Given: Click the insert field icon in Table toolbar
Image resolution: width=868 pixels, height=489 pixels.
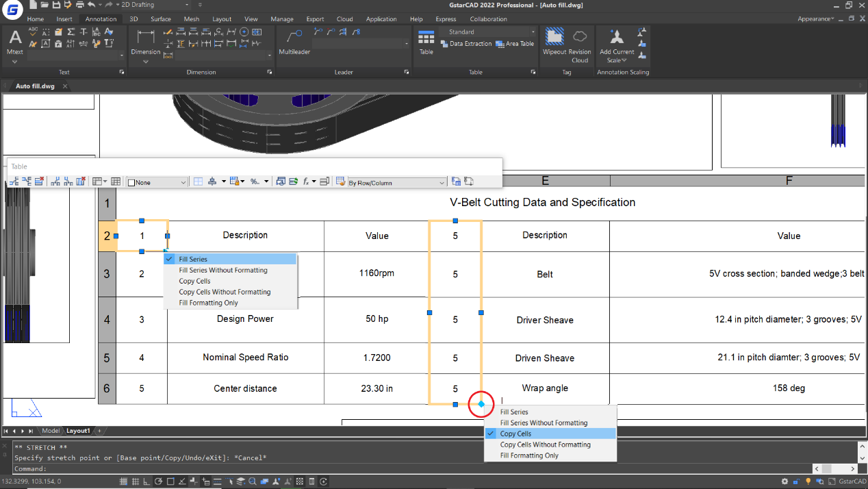Looking at the screenshot, I should 293,181.
